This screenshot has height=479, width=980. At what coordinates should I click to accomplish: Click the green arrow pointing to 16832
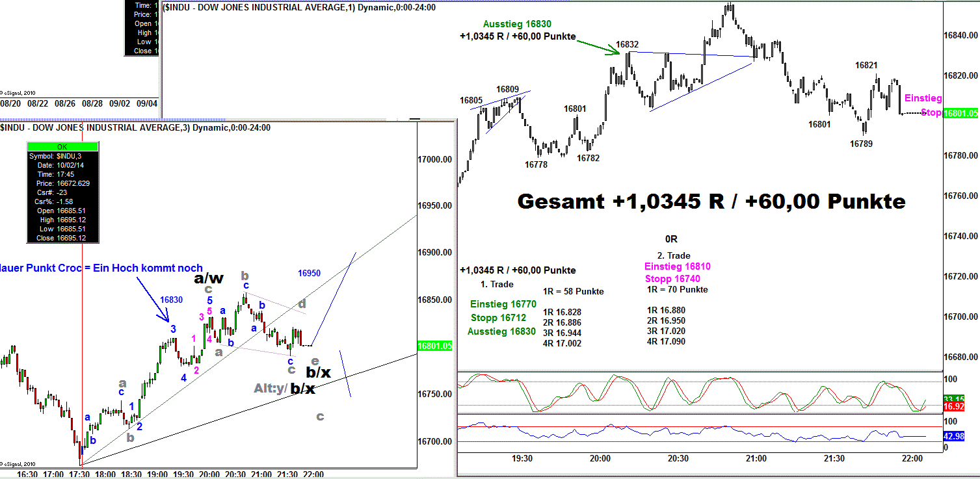tap(596, 46)
